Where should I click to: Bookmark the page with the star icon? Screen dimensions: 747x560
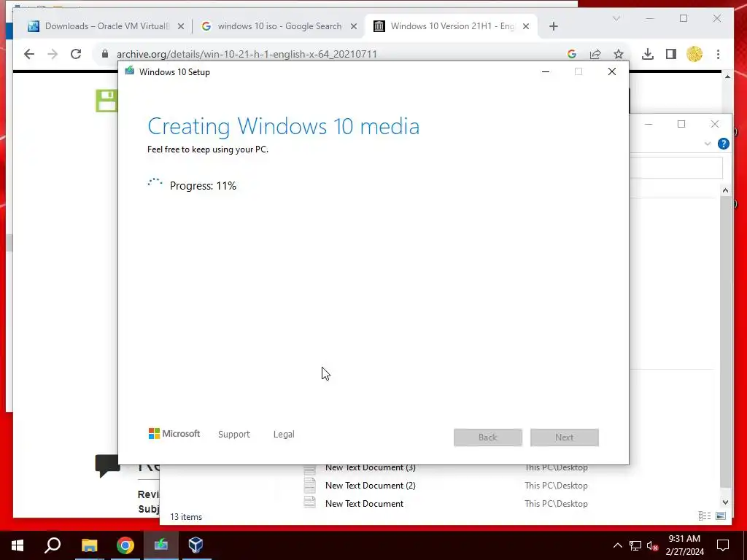(x=619, y=54)
